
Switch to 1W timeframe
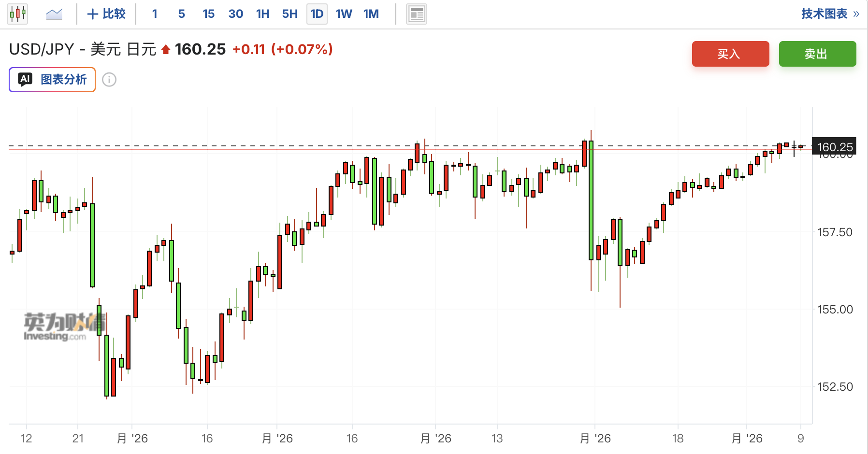[x=344, y=14]
